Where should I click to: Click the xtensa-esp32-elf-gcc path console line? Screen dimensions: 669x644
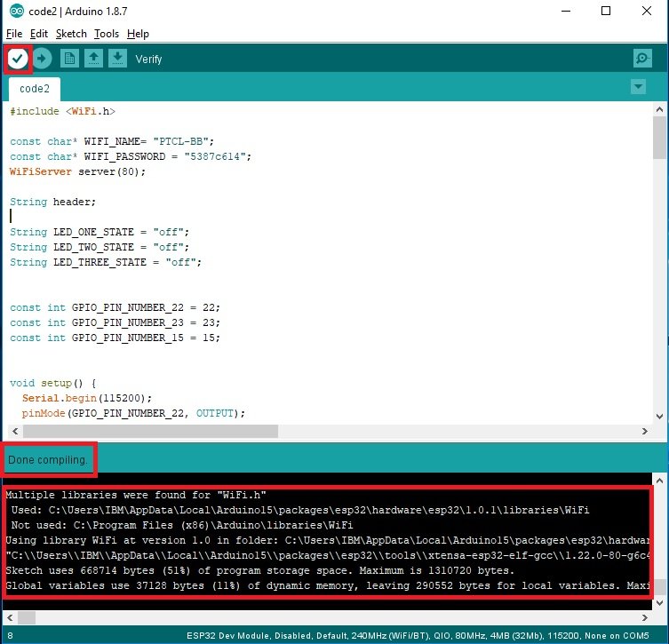point(327,555)
